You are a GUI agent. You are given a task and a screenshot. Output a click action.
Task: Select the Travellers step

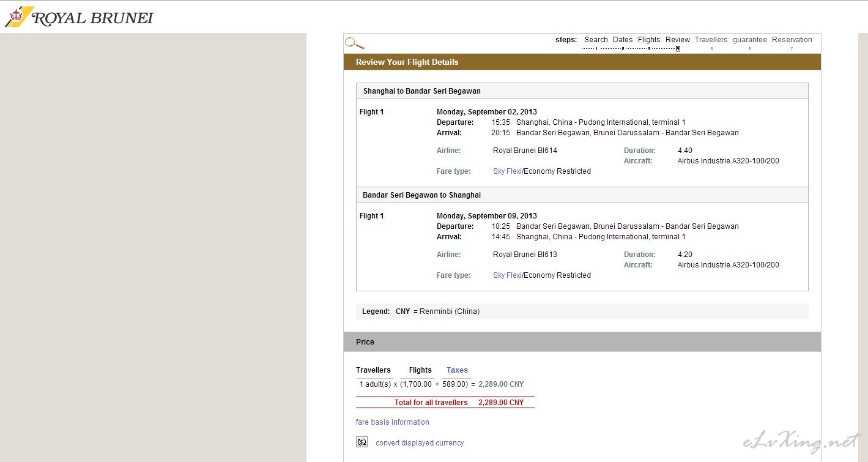[x=711, y=40]
